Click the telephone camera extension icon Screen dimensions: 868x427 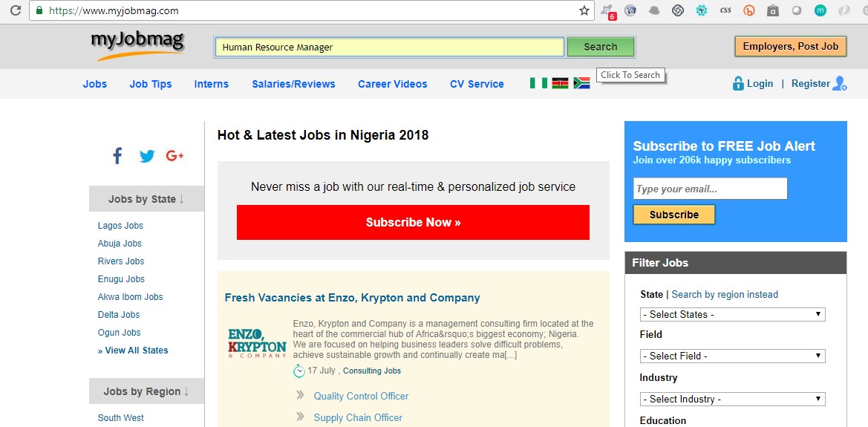(630, 10)
